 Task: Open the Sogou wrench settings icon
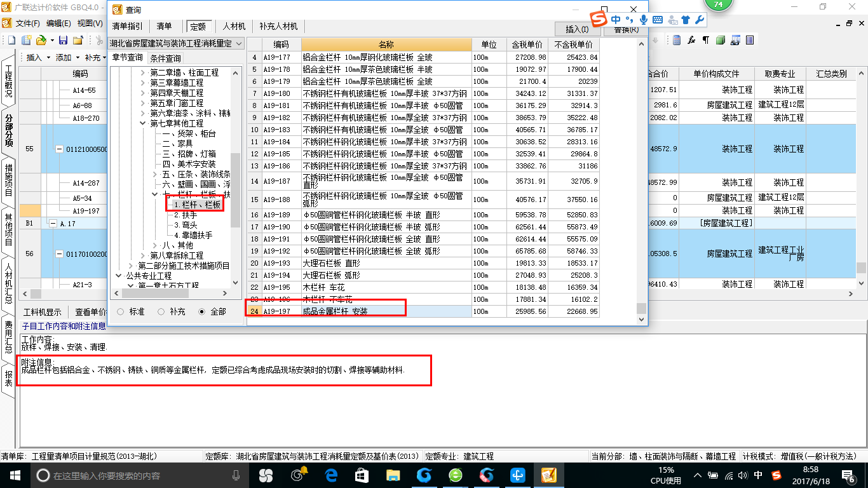click(700, 20)
